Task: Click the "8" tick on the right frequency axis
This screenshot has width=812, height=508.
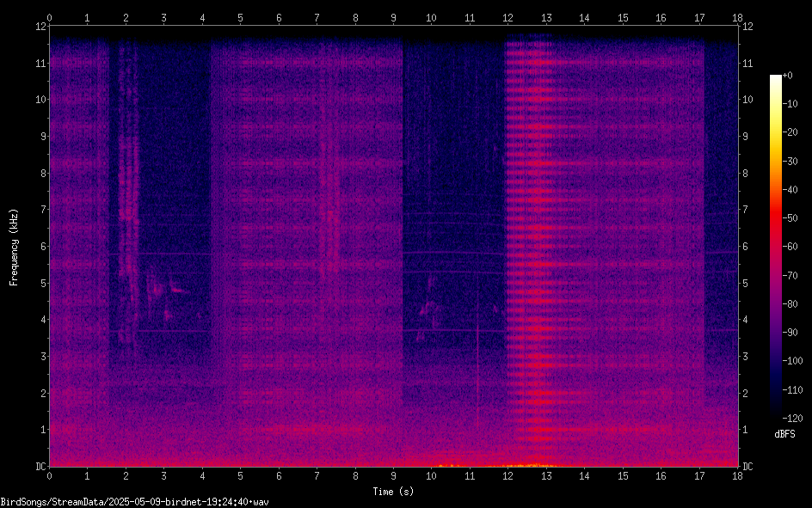Action: click(746, 174)
